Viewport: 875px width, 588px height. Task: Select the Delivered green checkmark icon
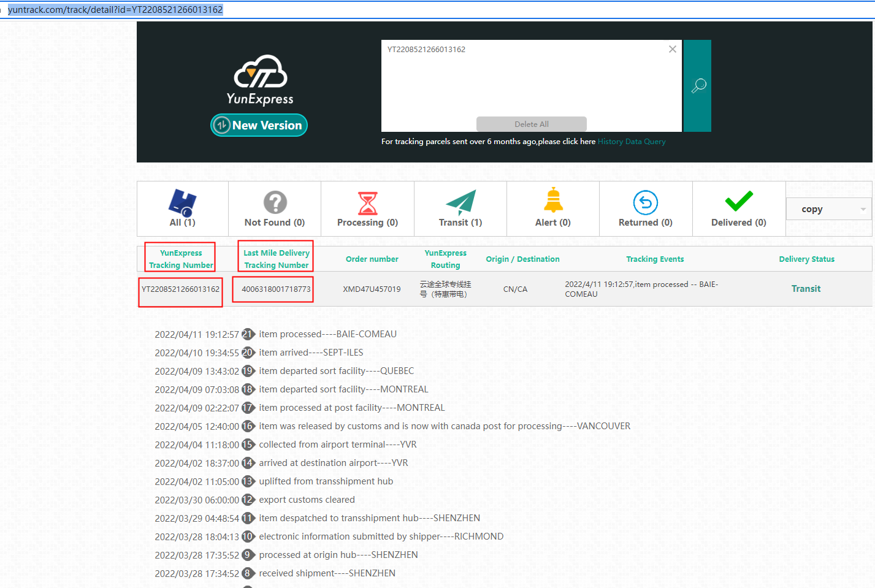click(739, 201)
